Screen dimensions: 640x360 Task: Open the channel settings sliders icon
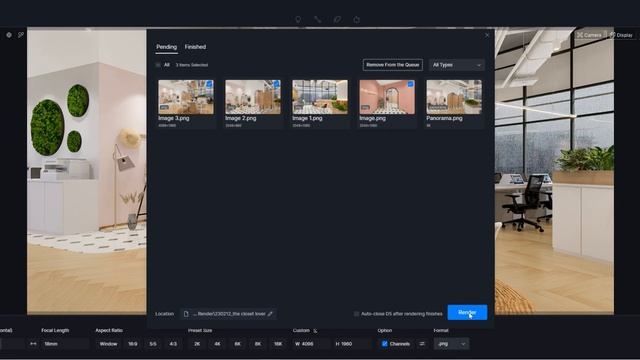coord(422,344)
